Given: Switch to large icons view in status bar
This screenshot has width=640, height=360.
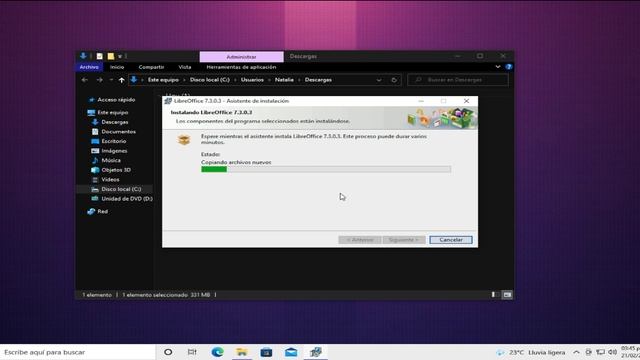Looking at the screenshot, I should tap(507, 295).
